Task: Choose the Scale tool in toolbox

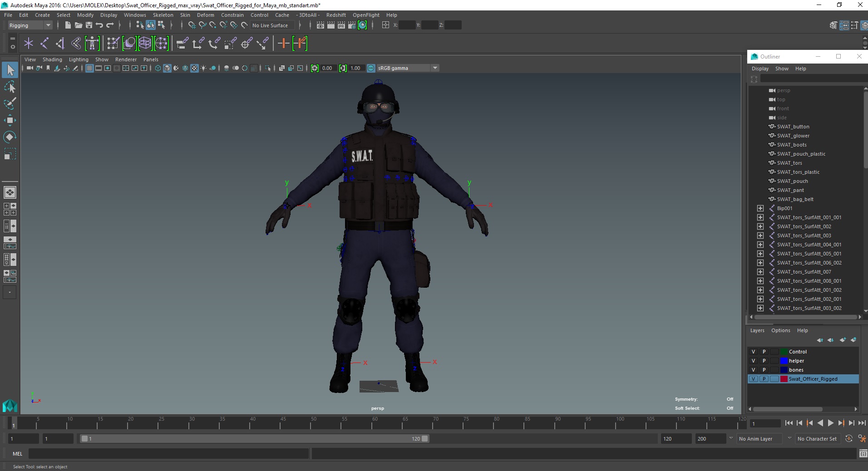Action: [x=10, y=154]
